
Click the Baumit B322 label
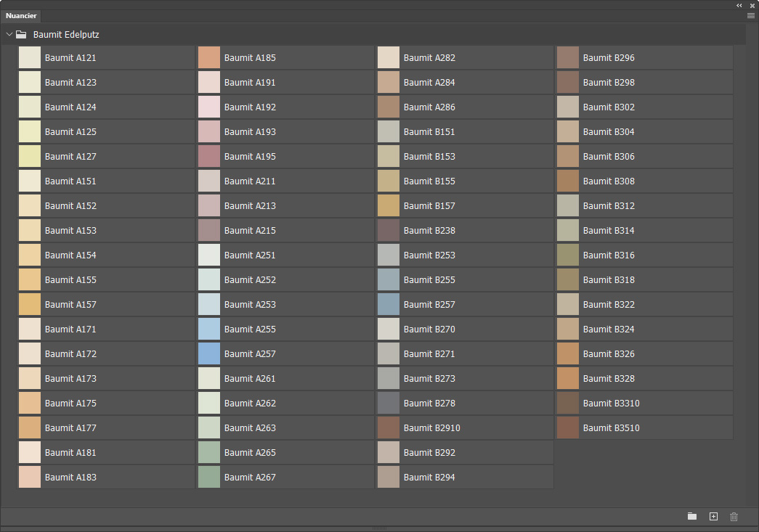[x=609, y=304]
